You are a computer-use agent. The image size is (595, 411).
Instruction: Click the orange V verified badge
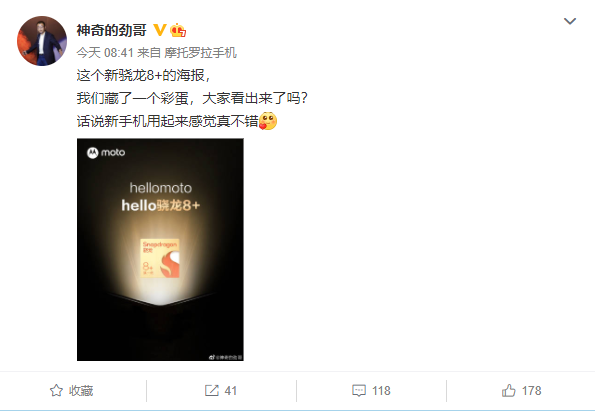pos(160,30)
